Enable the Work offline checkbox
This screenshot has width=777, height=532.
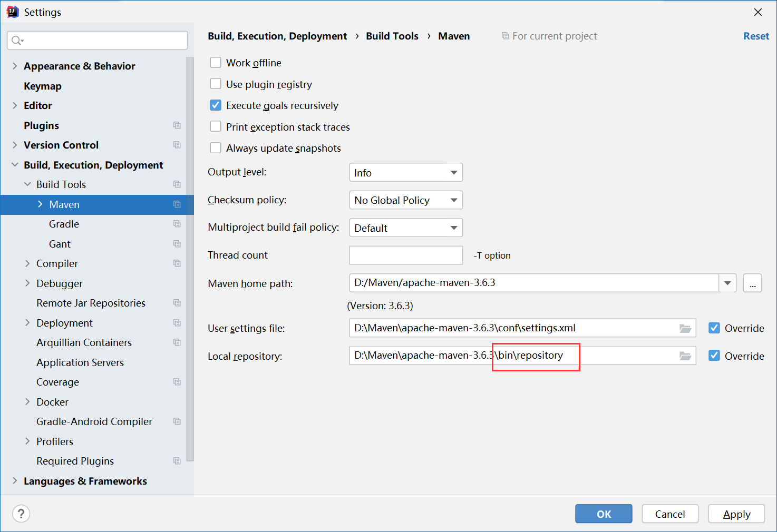[x=216, y=63]
